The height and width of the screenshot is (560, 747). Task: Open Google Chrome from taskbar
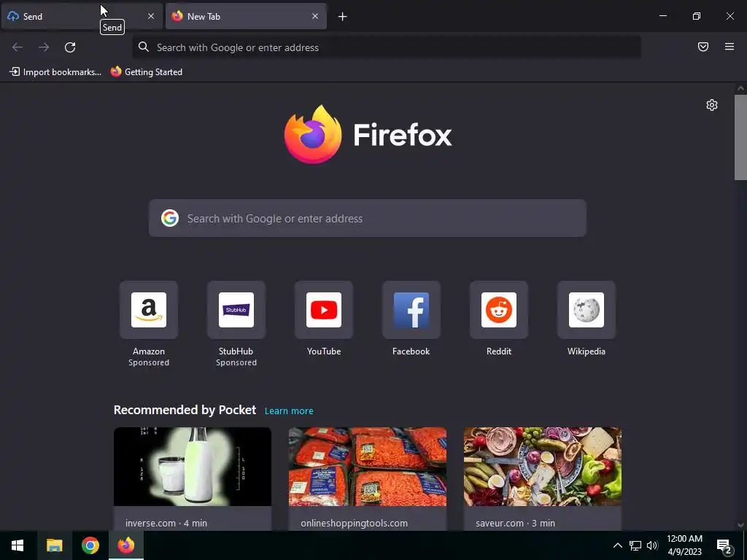90,545
